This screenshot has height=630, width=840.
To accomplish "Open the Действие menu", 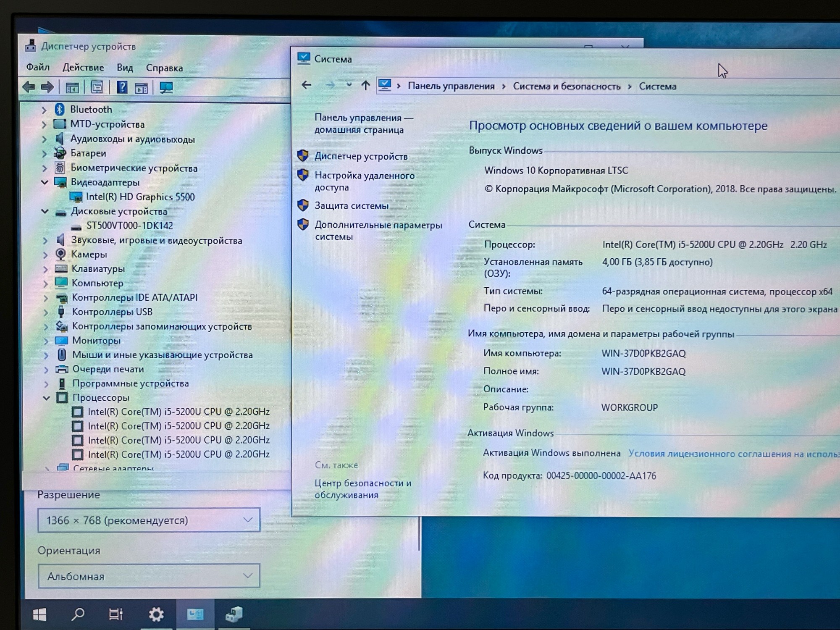I will pyautogui.click(x=83, y=67).
